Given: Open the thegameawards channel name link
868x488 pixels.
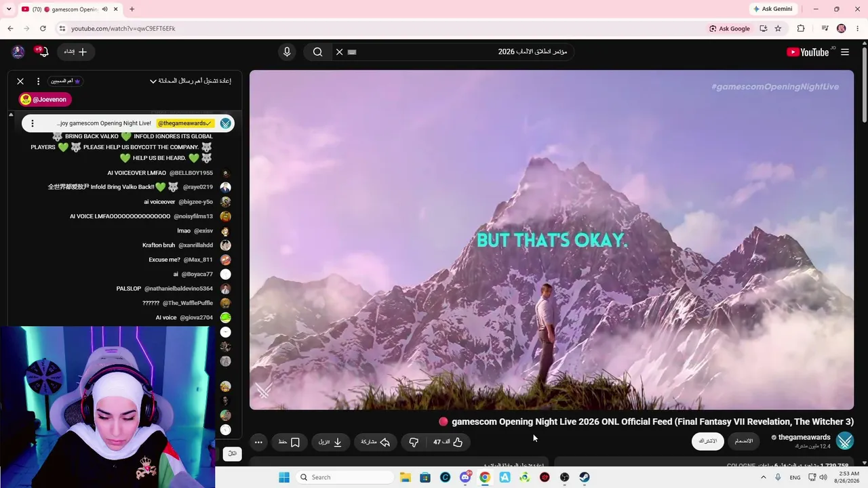Looking at the screenshot, I should point(804,437).
